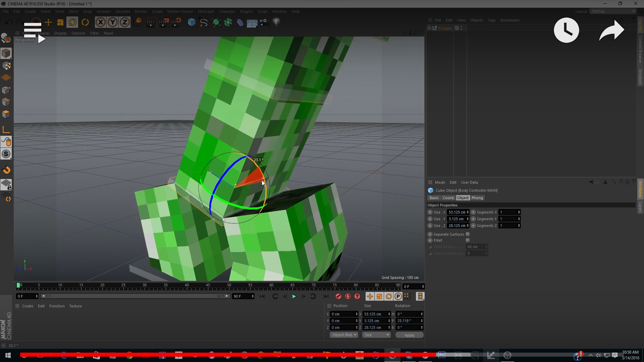Expand the Creeper object tree node
Viewport: 644px width, 362px height.
pyautogui.click(x=429, y=28)
